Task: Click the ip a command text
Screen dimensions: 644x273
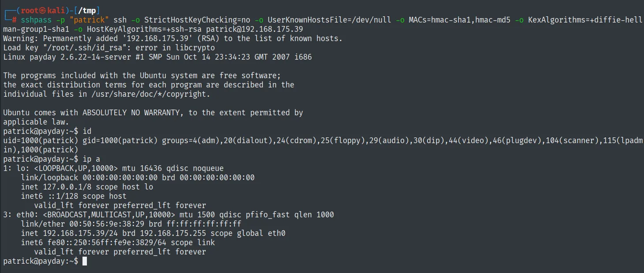Action: (x=91, y=159)
